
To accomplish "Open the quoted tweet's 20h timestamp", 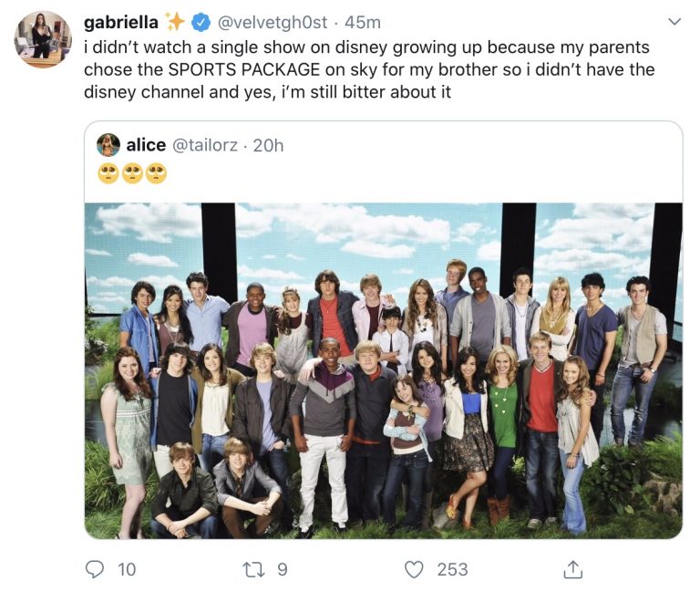I will click(x=268, y=145).
